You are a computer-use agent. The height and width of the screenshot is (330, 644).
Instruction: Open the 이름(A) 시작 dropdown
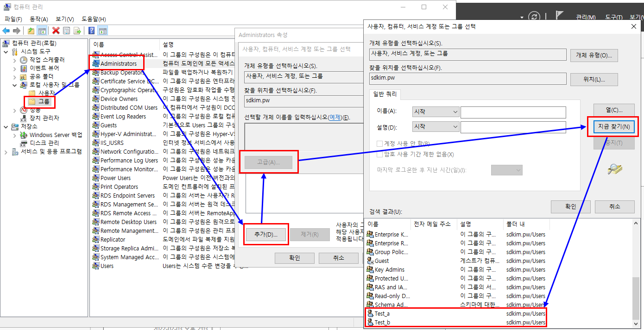point(436,112)
